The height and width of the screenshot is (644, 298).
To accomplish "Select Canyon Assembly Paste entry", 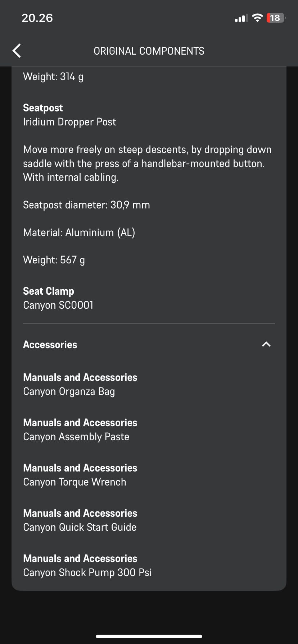I will (76, 437).
